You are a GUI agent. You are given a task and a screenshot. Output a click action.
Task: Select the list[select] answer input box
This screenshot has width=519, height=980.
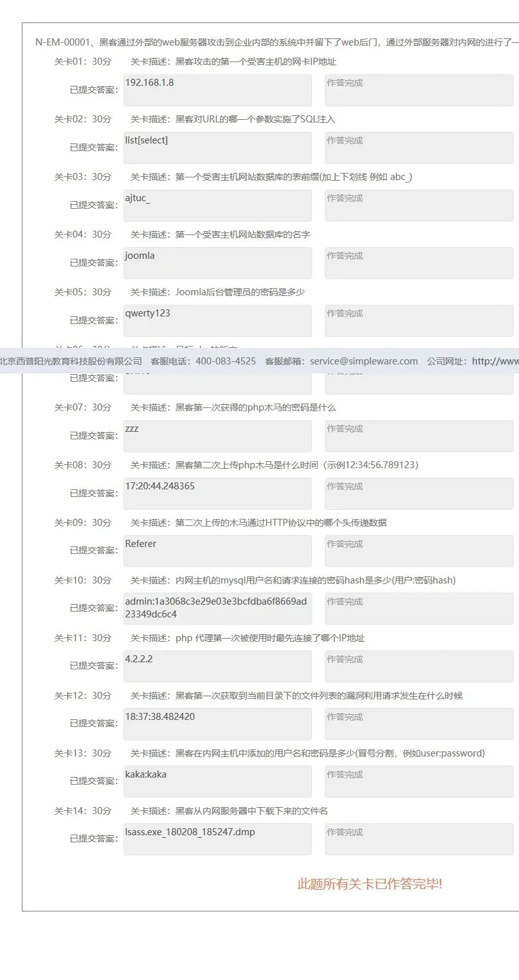[x=217, y=147]
